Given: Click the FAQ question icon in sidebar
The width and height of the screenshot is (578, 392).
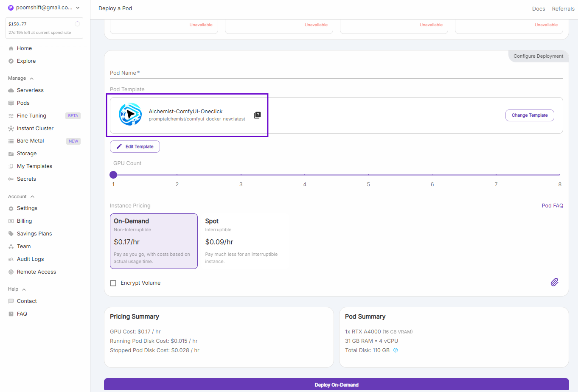Looking at the screenshot, I should click(11, 314).
